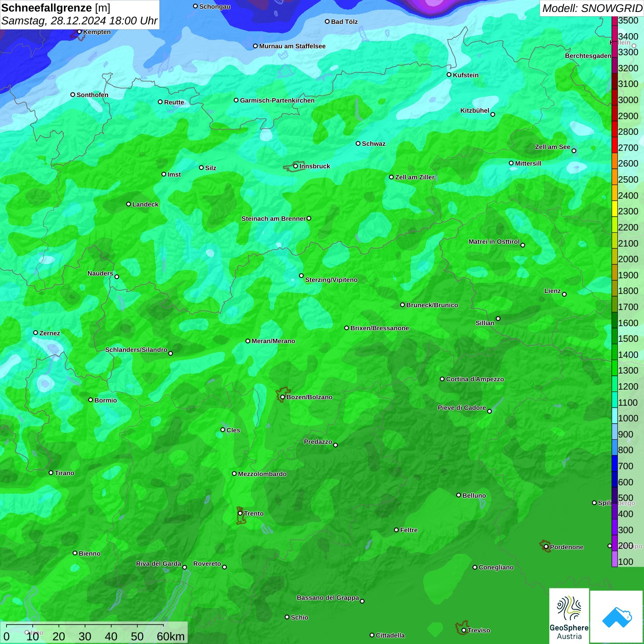Click the Mezzolombardo label
The image size is (644, 644).
point(262,474)
